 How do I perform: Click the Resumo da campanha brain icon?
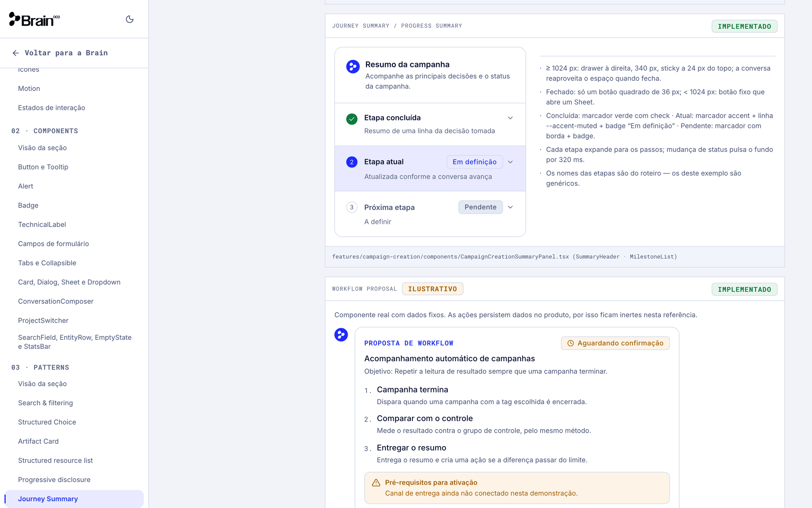tap(353, 67)
